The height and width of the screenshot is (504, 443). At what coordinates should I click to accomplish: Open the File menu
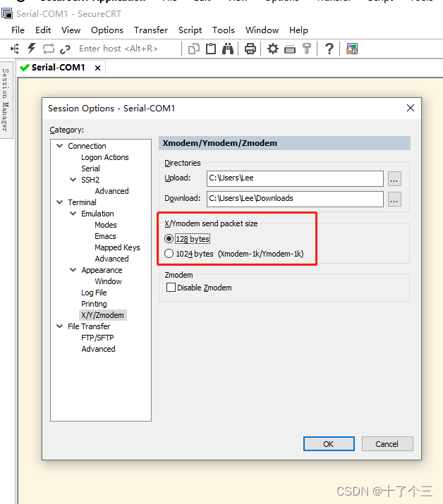tap(18, 30)
